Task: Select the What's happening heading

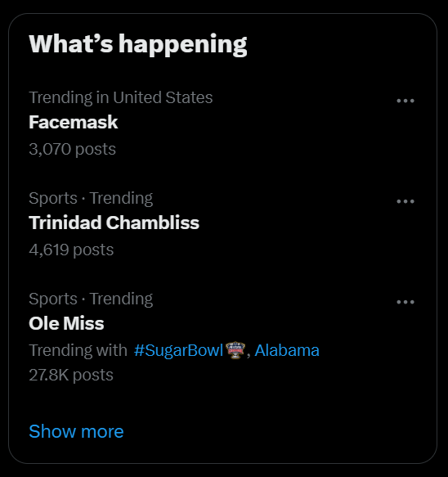Action: click(138, 44)
